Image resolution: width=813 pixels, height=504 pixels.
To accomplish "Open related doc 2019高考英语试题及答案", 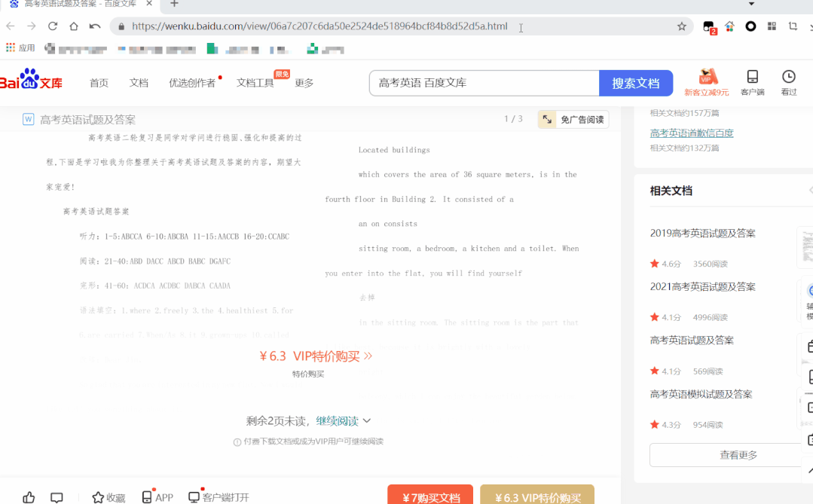I will 702,234.
